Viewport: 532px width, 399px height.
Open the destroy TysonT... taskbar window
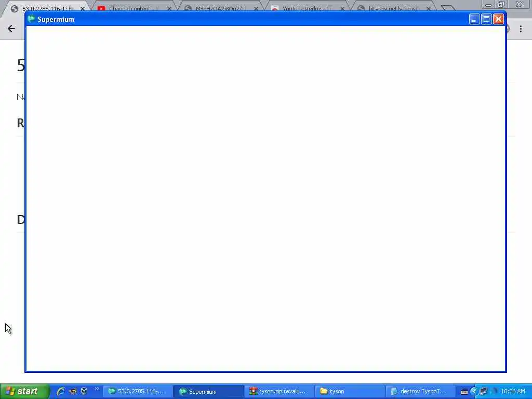(x=420, y=392)
